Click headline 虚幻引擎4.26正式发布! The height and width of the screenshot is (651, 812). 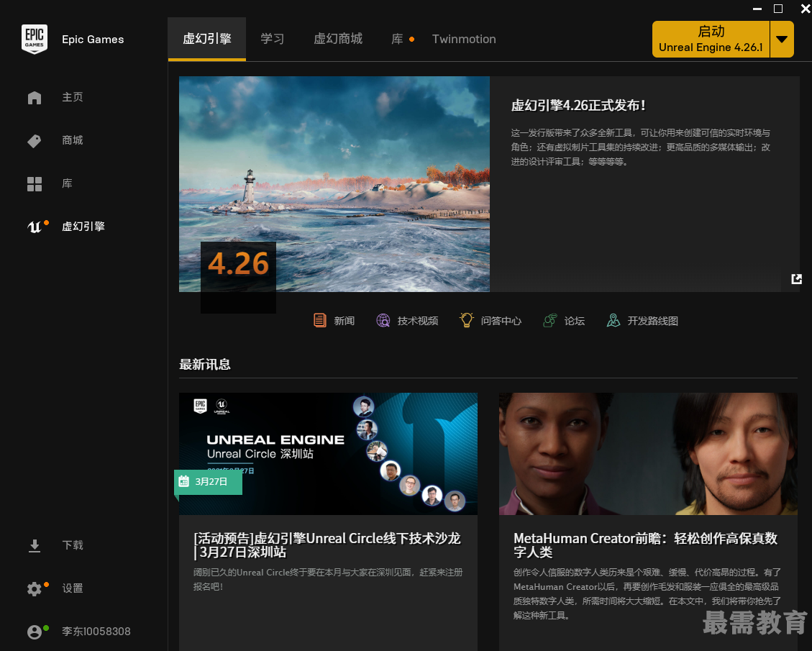(x=578, y=106)
